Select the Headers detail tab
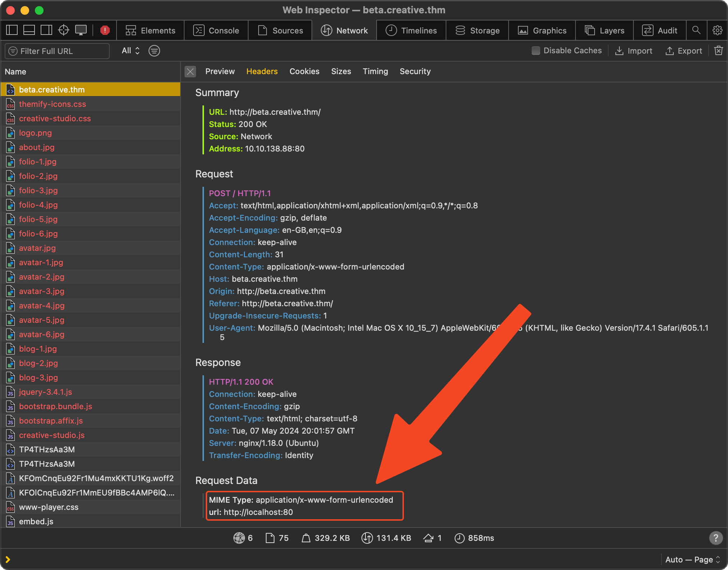 (262, 71)
